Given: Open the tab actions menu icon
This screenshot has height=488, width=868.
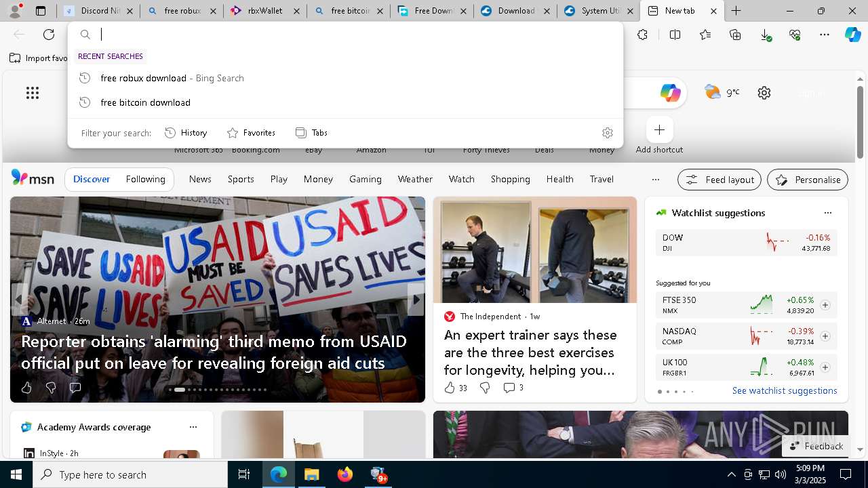Looking at the screenshot, I should 41,11.
